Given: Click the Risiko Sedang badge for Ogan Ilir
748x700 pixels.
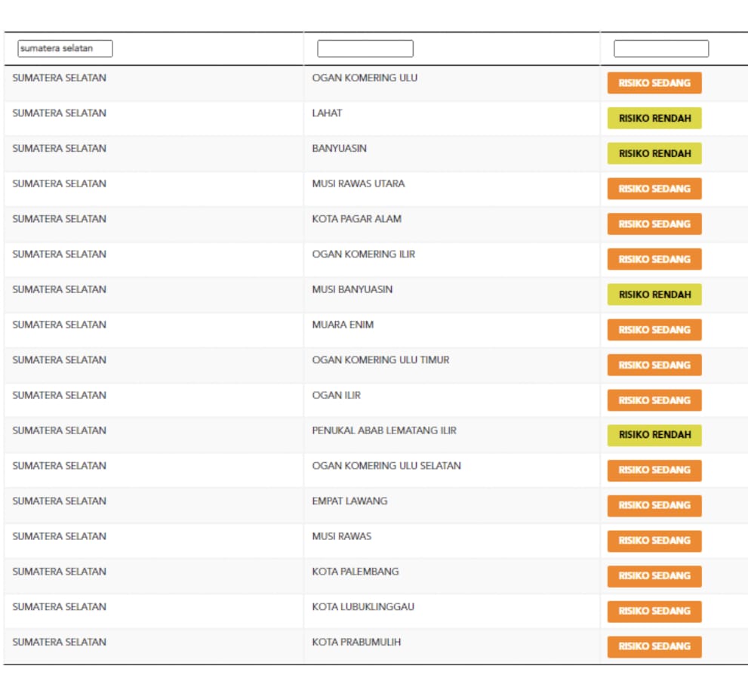Looking at the screenshot, I should 654,400.
